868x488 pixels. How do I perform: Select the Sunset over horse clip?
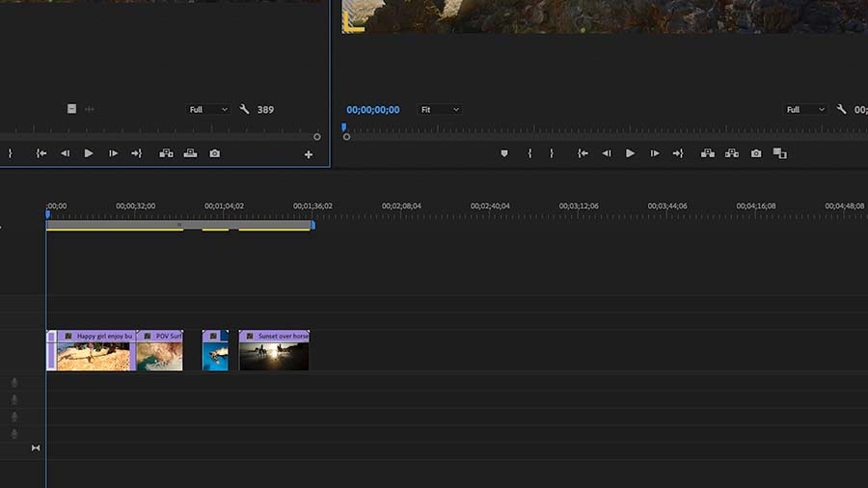(274, 351)
